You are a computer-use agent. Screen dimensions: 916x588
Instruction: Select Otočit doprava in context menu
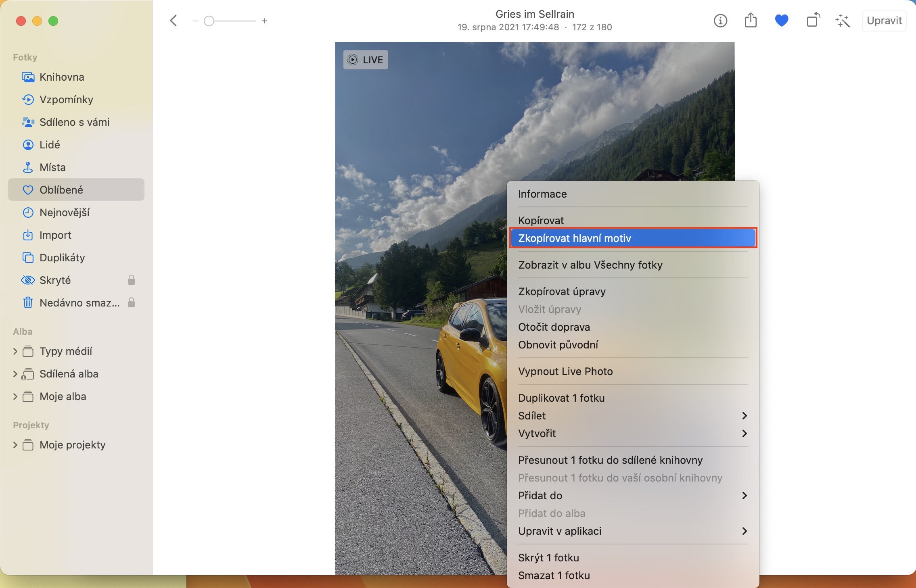click(554, 327)
